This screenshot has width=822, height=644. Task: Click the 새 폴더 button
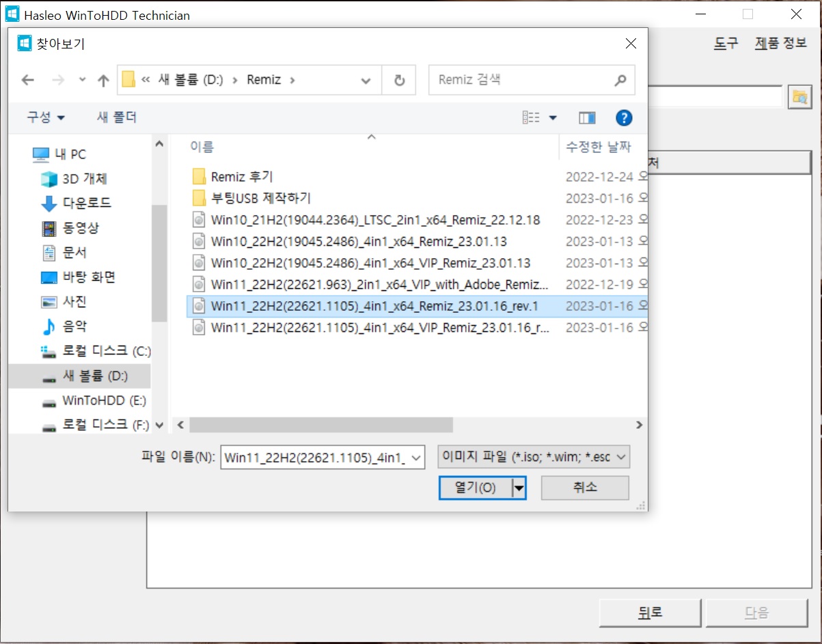[117, 117]
